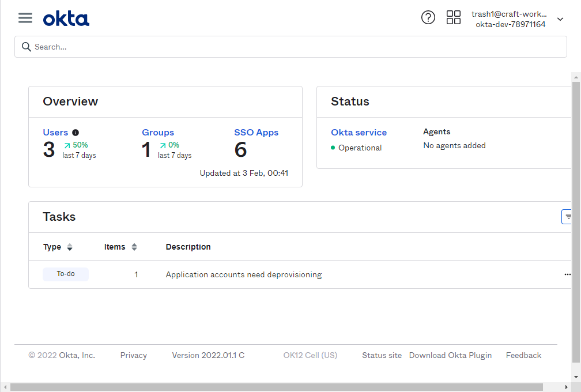Viewport: 581px width, 392px height.
Task: Click the search magnifier icon
Action: (x=27, y=47)
